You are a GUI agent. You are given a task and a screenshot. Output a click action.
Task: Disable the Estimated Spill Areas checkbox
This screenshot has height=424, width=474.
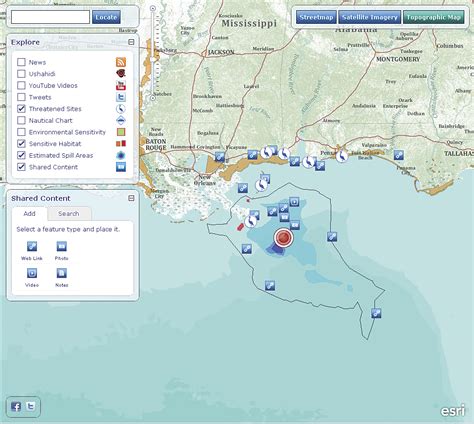pos(21,155)
